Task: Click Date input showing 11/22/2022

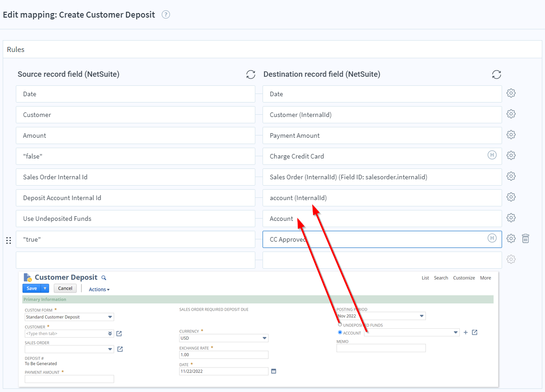Action: tap(224, 371)
